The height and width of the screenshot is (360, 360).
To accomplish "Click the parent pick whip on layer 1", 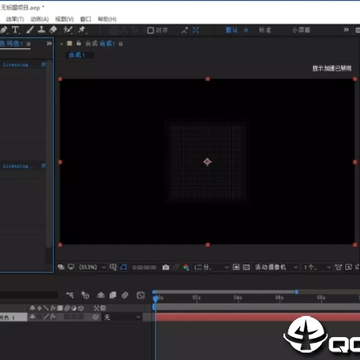I will coord(96,317).
